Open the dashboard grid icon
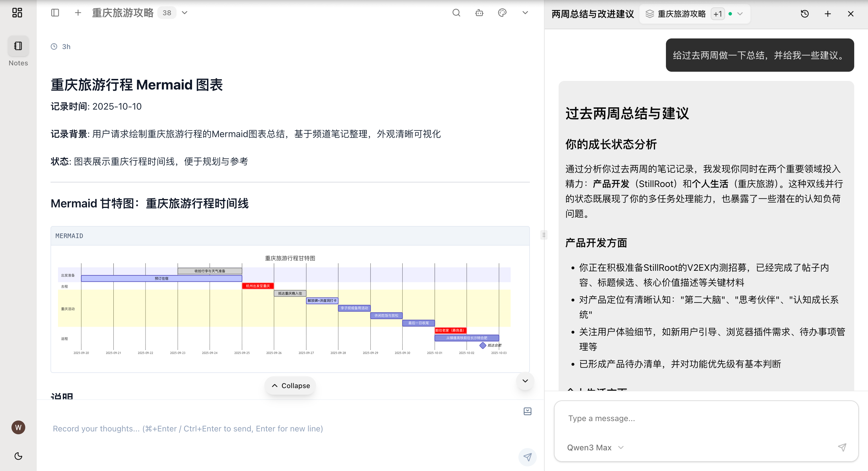Image resolution: width=868 pixels, height=471 pixels. (x=17, y=13)
